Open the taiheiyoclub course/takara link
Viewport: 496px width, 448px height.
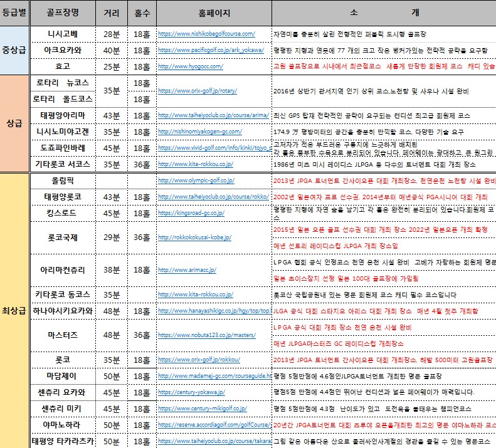[x=214, y=441]
